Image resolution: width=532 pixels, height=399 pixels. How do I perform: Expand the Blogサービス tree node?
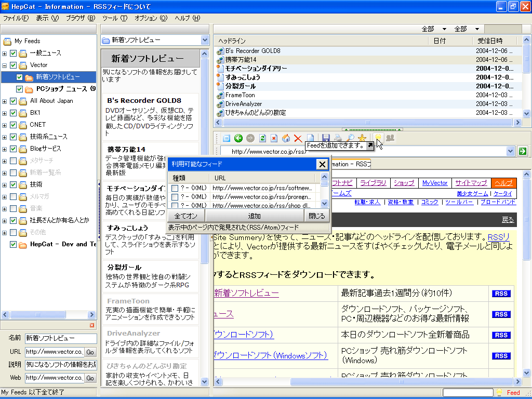tap(4, 149)
